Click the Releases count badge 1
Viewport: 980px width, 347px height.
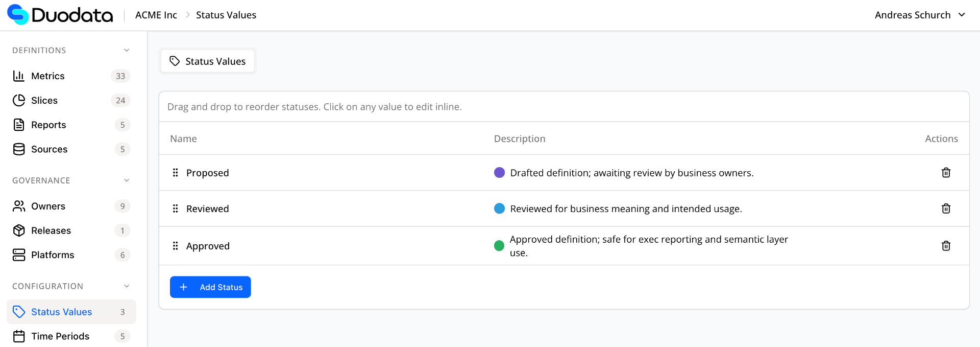click(122, 230)
